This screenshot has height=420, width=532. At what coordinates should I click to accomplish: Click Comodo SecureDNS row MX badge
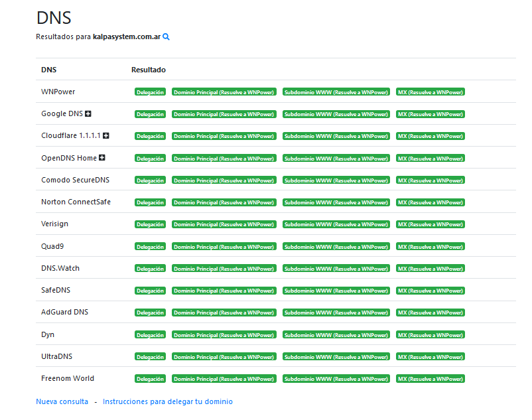pos(431,180)
